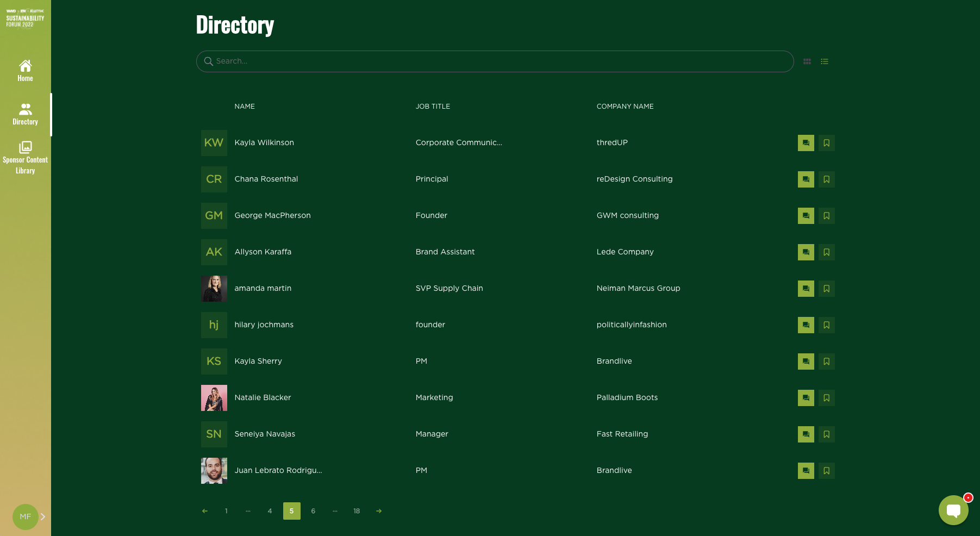
Task: Expand later pages ellipsis before page 18
Action: click(x=335, y=511)
